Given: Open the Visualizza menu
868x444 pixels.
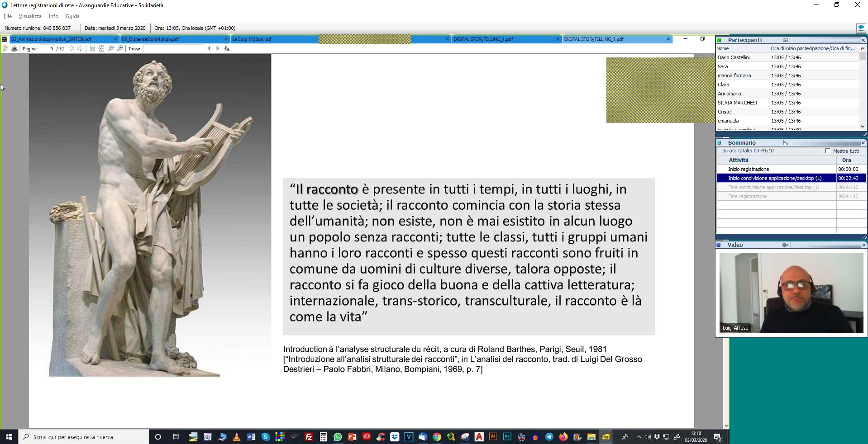Looking at the screenshot, I should pyautogui.click(x=30, y=16).
